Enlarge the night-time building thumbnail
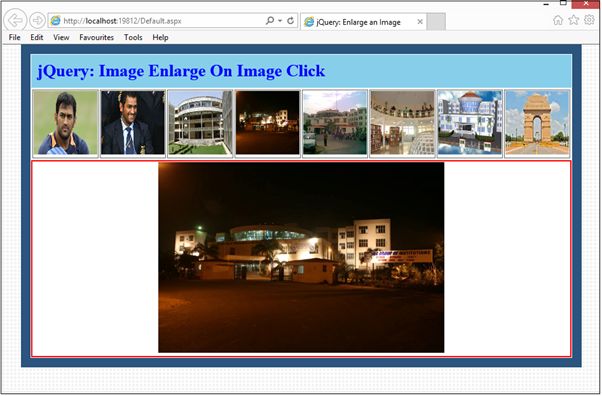This screenshot has width=602, height=396. tap(268, 123)
